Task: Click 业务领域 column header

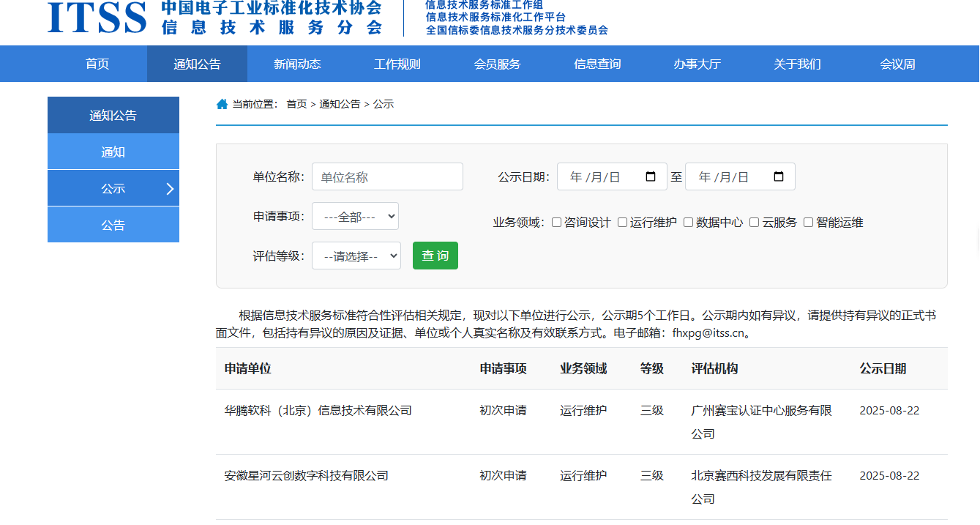Action: click(x=583, y=368)
